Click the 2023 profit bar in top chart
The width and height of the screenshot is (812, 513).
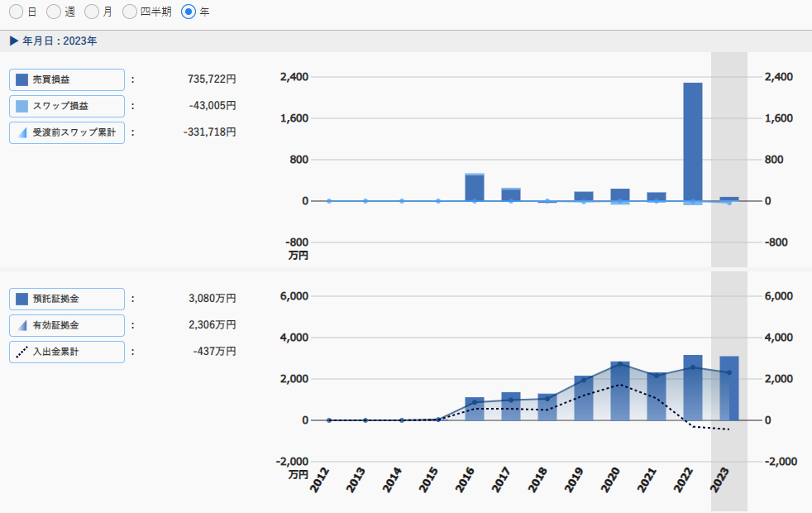pos(729,199)
